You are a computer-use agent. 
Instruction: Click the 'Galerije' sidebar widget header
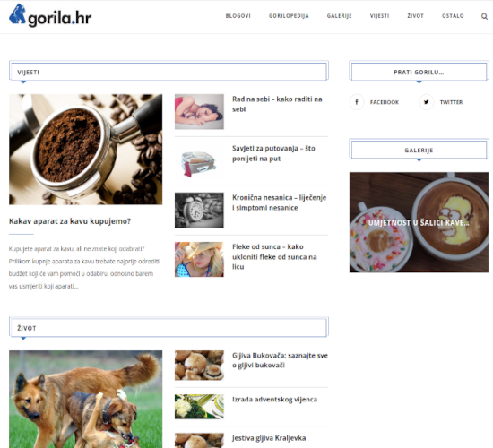419,150
